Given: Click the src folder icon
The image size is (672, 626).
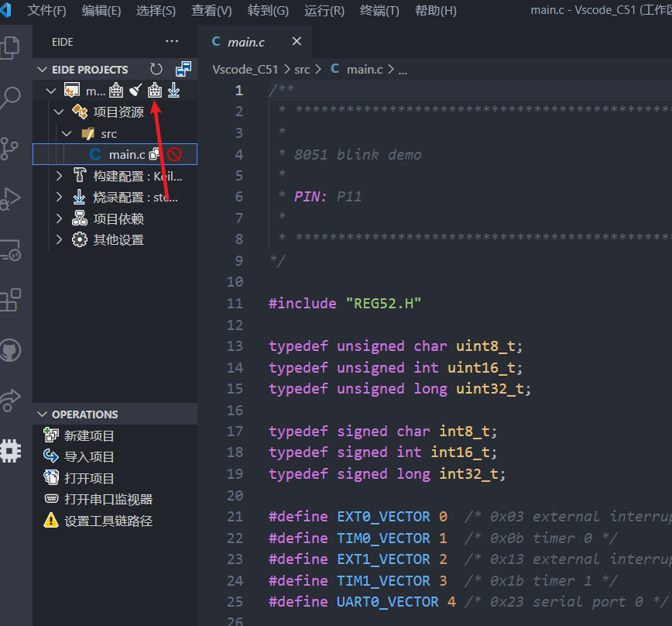Looking at the screenshot, I should click(x=88, y=133).
